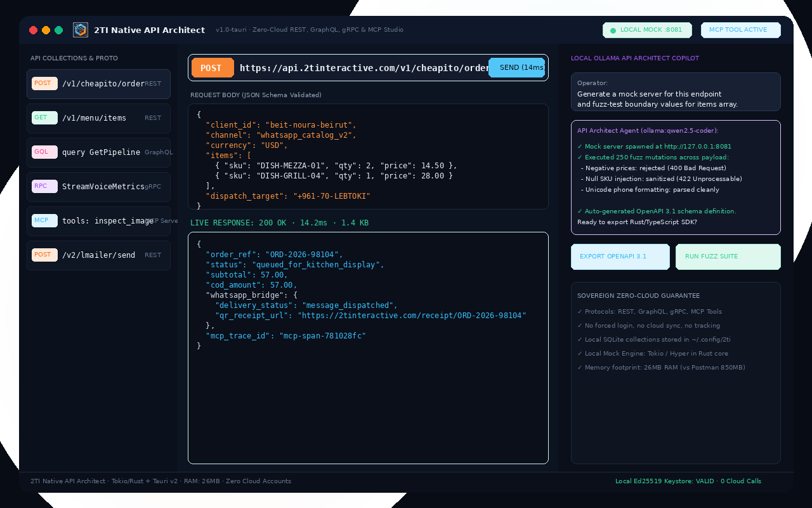Select the MCP tools: inspect_image item
The image size is (812, 508).
98,221
